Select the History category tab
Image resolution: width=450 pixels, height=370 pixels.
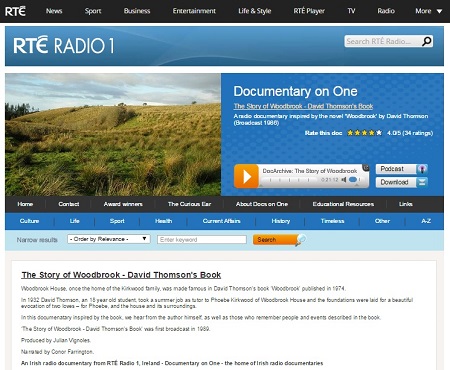pos(281,221)
